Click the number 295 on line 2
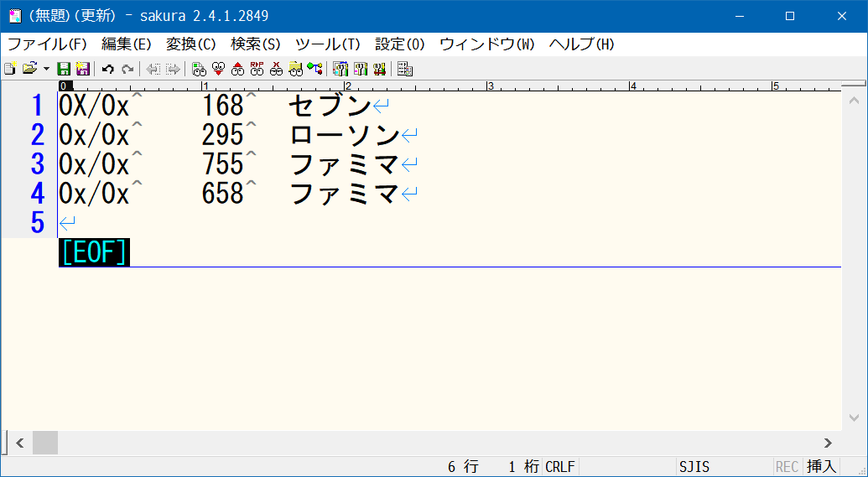The height and width of the screenshot is (477, 868). click(222, 134)
